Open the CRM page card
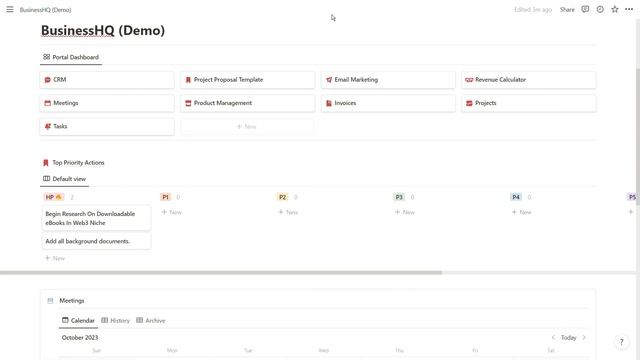The image size is (640, 360). click(x=107, y=80)
